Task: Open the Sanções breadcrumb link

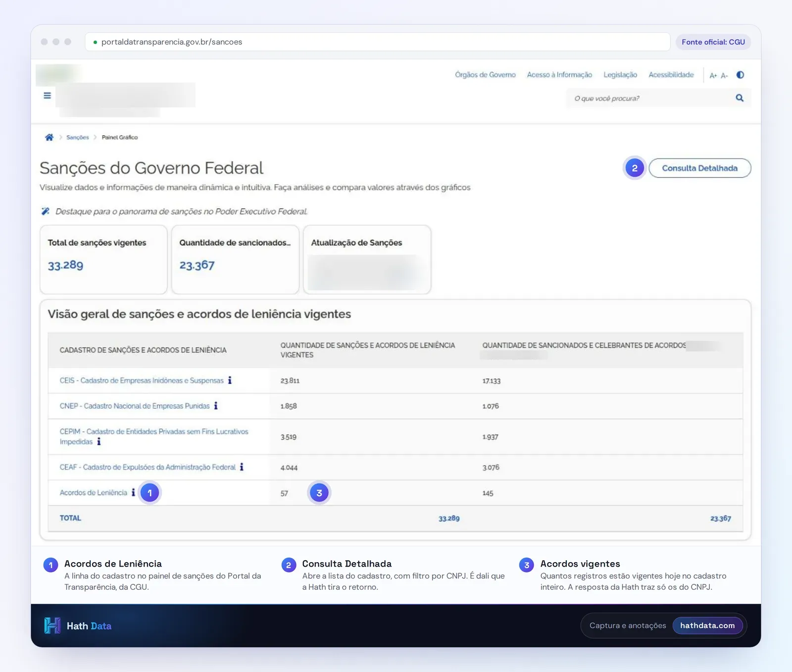Action: tap(78, 138)
